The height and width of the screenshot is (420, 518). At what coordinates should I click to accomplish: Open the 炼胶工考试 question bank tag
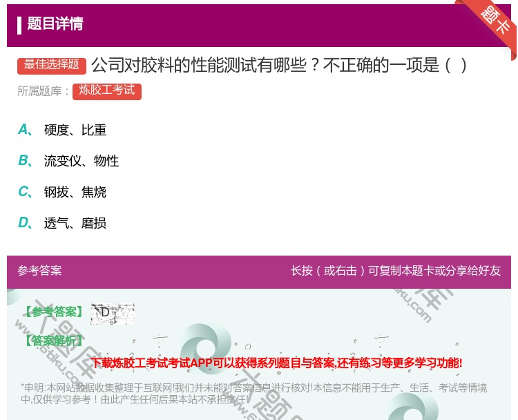[x=106, y=91]
